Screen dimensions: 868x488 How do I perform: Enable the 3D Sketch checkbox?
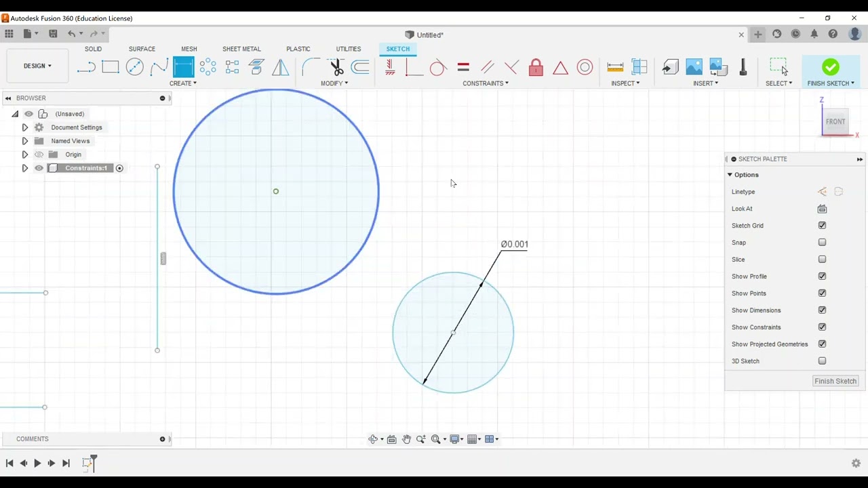tap(822, 361)
